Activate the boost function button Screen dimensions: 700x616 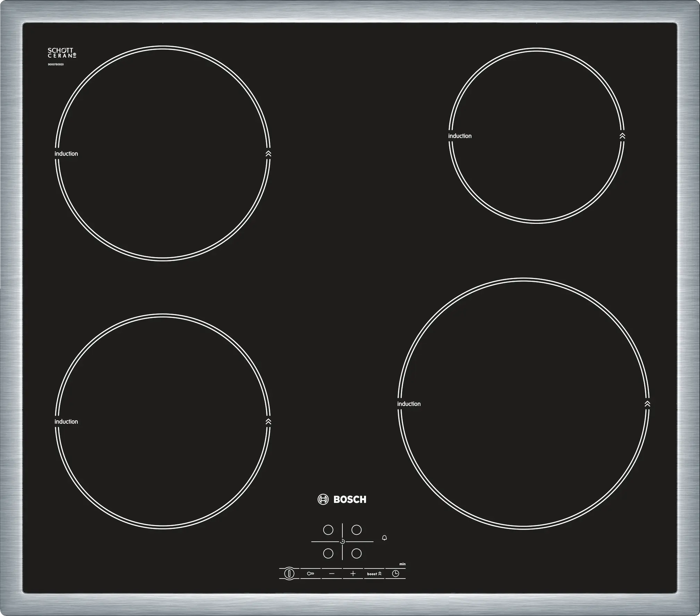374,574
